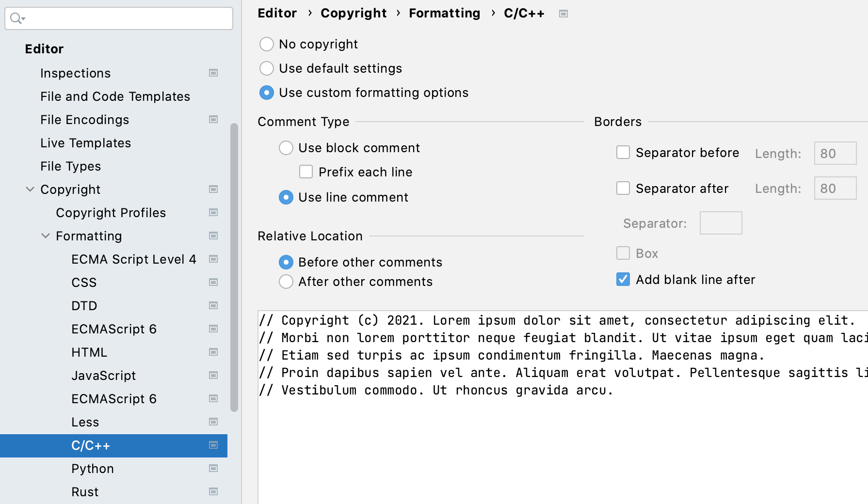This screenshot has height=504, width=868.
Task: Click the indicator icon next to Copyright Profiles
Action: pyautogui.click(x=213, y=212)
